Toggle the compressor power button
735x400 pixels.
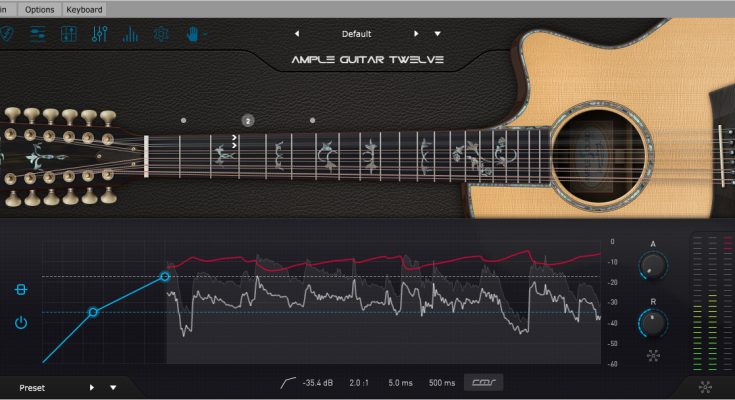click(21, 322)
